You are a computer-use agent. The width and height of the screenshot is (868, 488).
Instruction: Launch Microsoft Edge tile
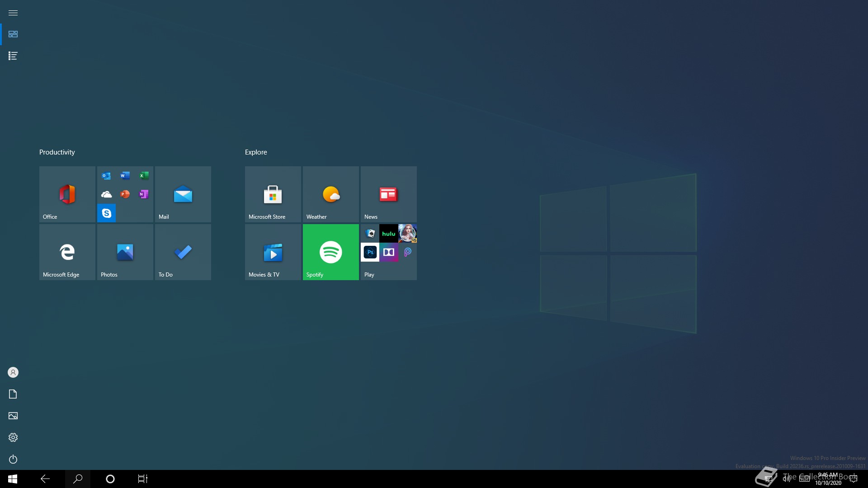click(67, 252)
